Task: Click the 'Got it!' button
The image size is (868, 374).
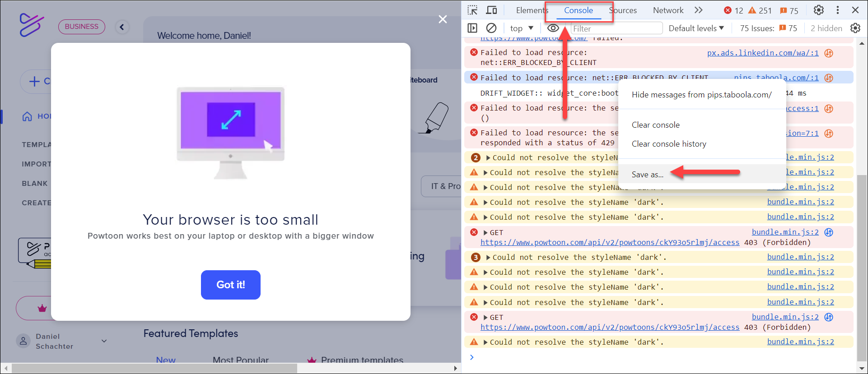Action: 231,285
